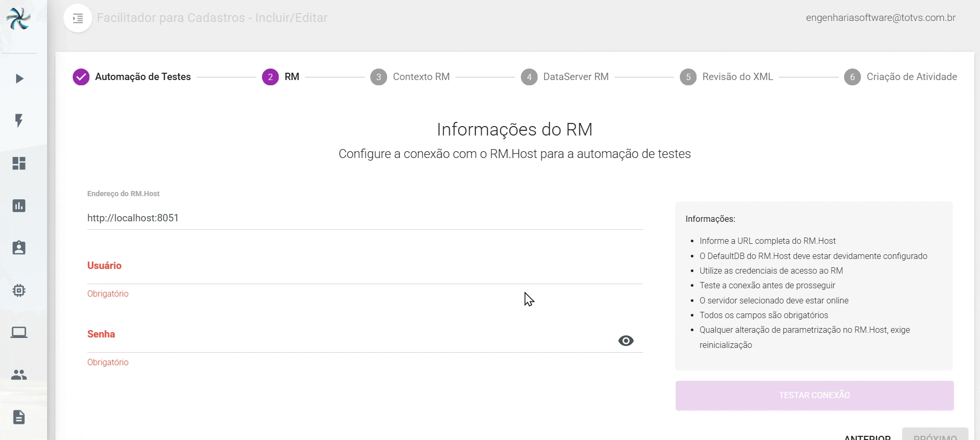
Task: Select the laptop sidebar icon
Action: (x=19, y=332)
